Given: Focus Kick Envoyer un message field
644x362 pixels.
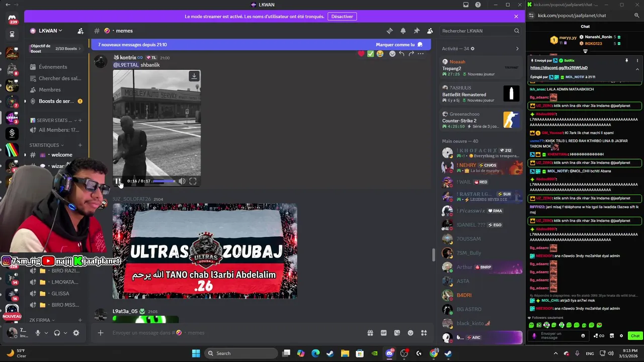Looking at the screenshot, I should pos(557,336).
